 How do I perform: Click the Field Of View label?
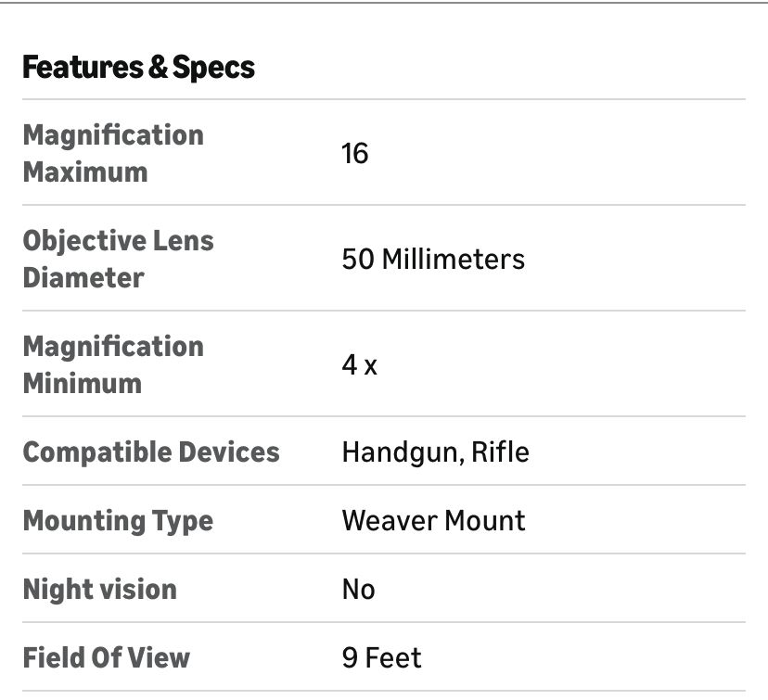pos(106,657)
